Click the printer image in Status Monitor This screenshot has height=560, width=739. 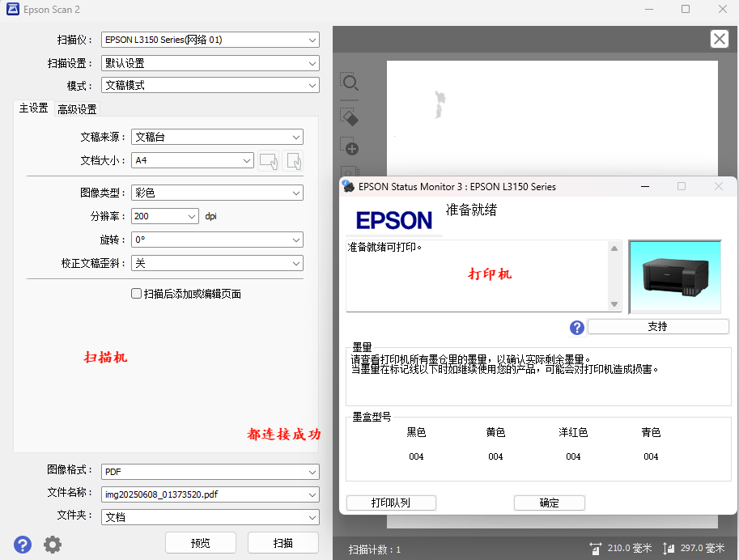(x=675, y=277)
